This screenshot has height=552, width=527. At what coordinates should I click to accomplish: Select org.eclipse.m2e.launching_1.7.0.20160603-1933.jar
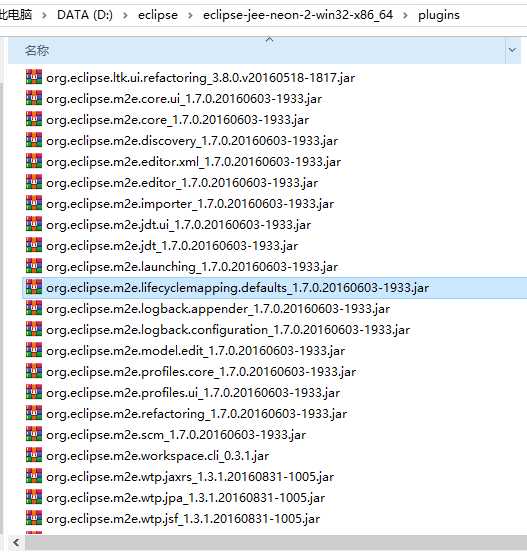192,267
